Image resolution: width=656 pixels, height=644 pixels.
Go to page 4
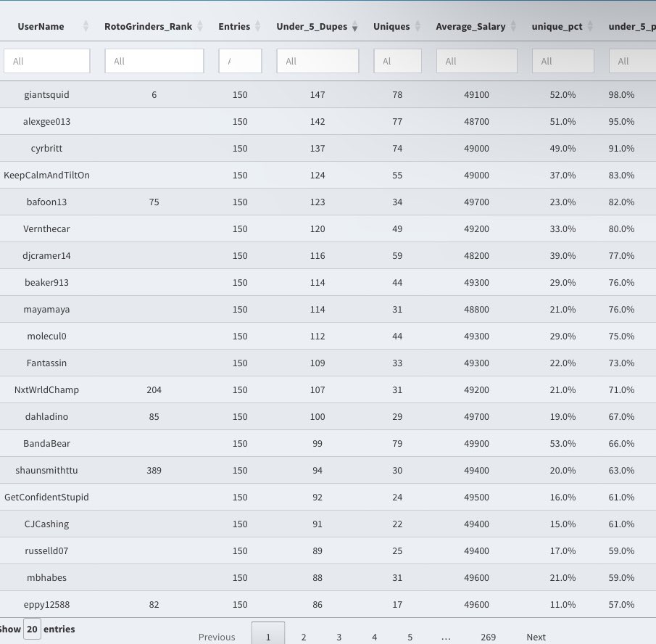coord(375,637)
